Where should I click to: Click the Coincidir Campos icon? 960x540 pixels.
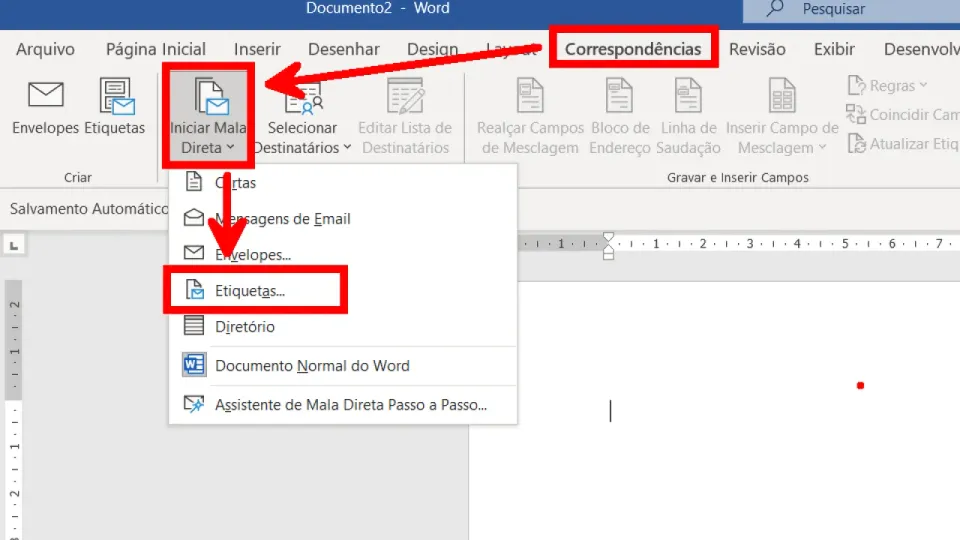[856, 114]
